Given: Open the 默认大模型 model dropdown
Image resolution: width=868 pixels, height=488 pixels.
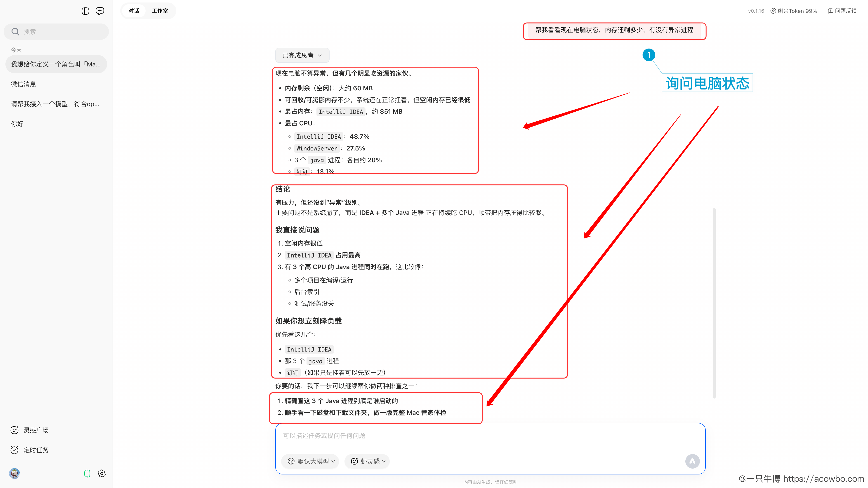Looking at the screenshot, I should point(310,461).
